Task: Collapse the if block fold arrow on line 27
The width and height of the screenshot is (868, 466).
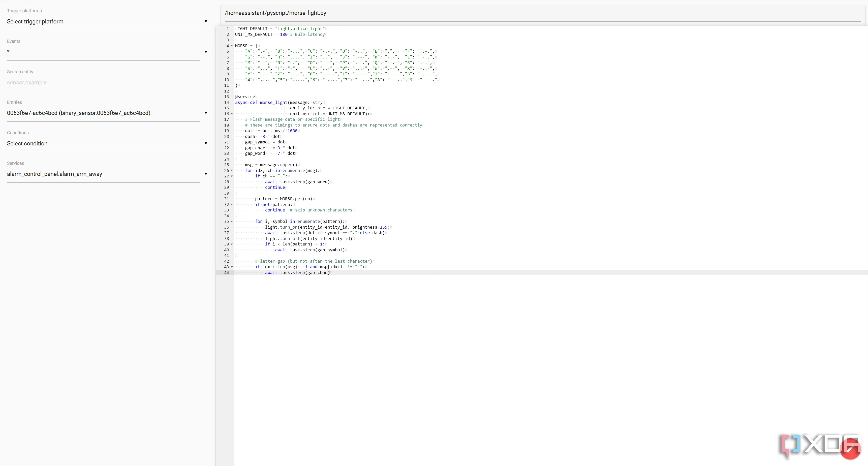Action: click(x=231, y=176)
